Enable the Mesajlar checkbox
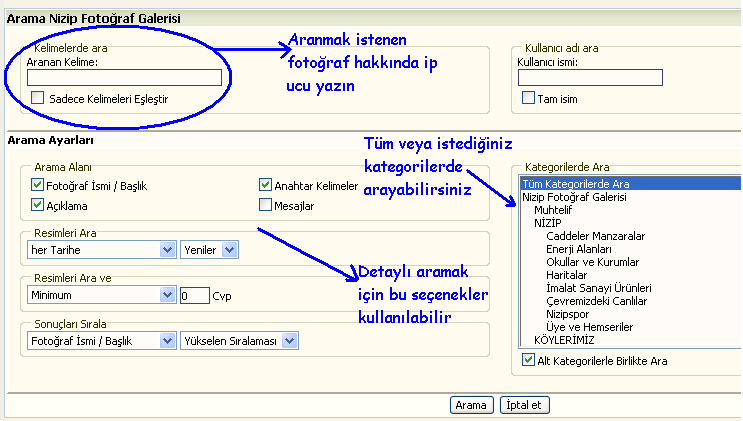Image resolution: width=743 pixels, height=421 pixels. (265, 205)
